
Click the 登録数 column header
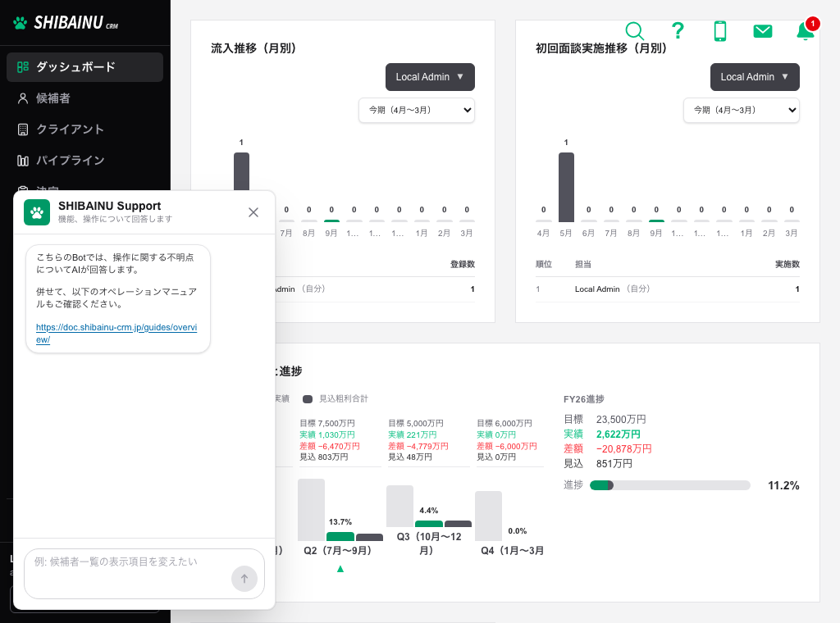coord(463,264)
